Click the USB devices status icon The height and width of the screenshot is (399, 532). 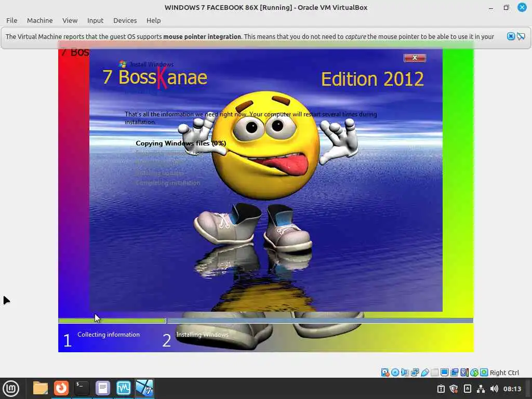425,372
